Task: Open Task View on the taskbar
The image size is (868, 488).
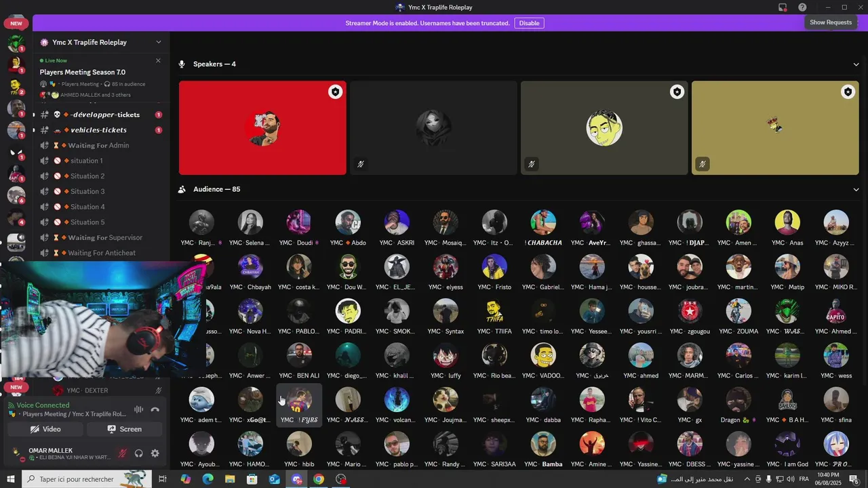Action: 163,479
